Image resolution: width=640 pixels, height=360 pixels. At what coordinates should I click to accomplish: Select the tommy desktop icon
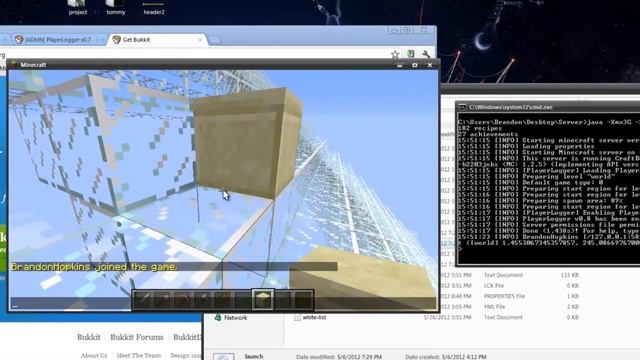pos(116,8)
